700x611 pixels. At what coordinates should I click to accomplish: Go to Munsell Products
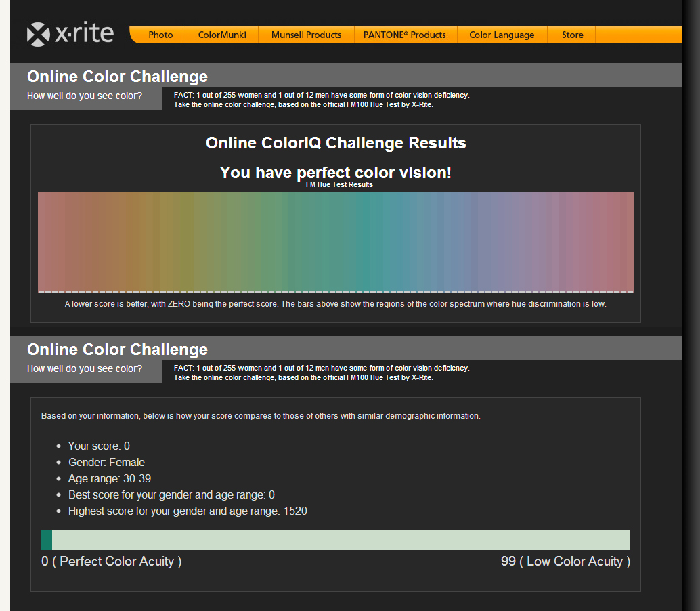[306, 35]
